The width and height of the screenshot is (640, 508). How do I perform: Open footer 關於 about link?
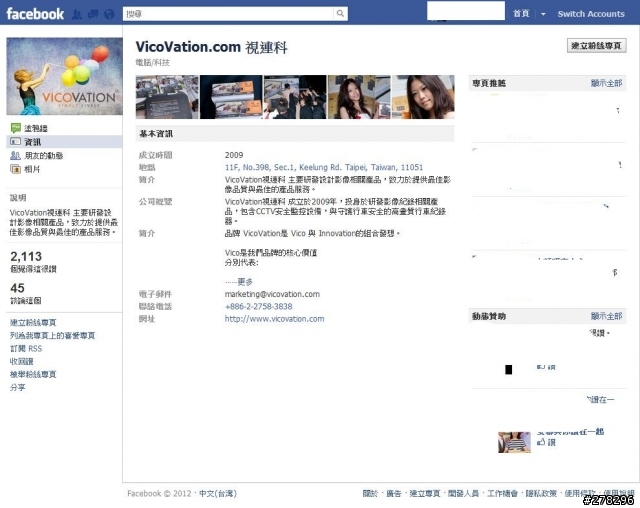370,493
